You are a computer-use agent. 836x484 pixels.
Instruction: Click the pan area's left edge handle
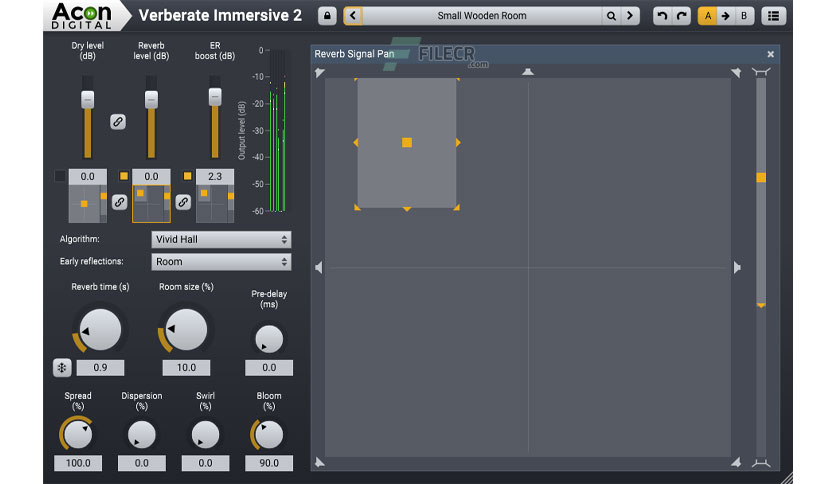[x=356, y=142]
